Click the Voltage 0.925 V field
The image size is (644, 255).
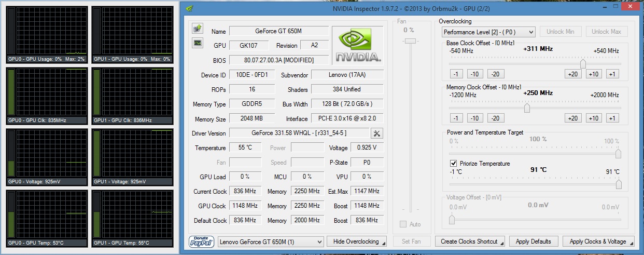pyautogui.click(x=367, y=147)
